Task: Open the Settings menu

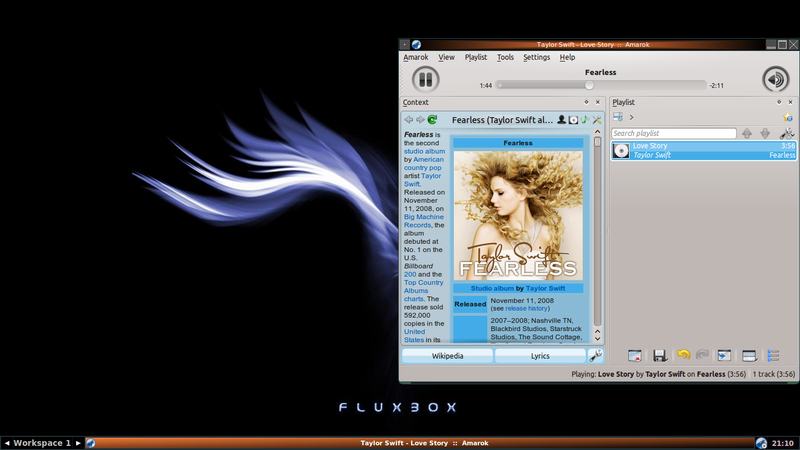Action: [x=536, y=57]
